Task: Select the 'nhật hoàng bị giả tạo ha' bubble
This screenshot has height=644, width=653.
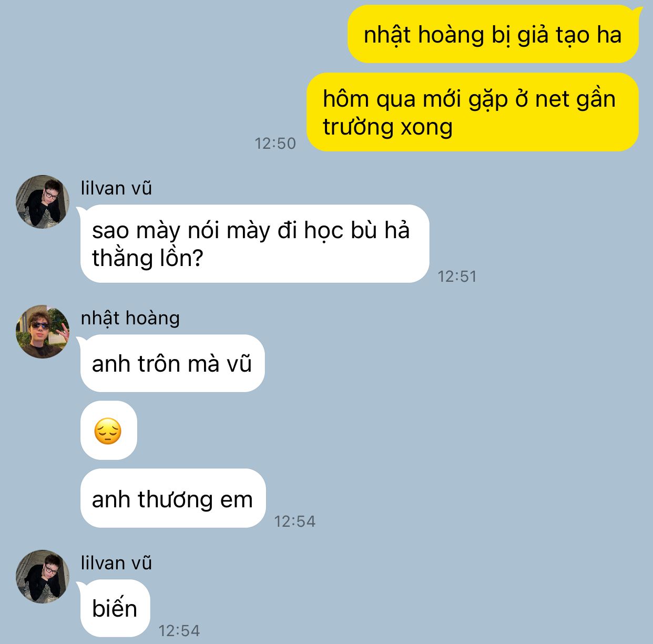Action: pos(493,34)
